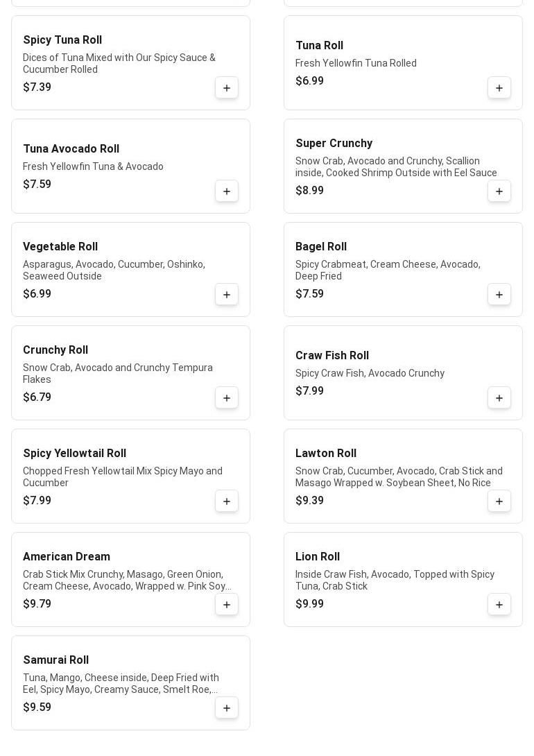534x756 pixels.
Task: Add Super Crunchy roll to cart
Action: click(x=499, y=191)
